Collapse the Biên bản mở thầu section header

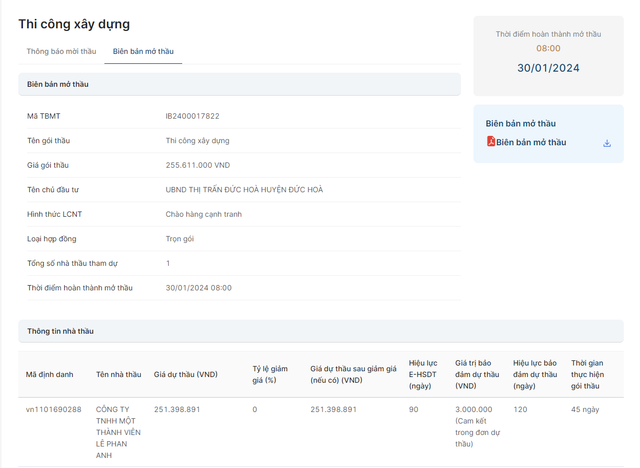coord(238,84)
